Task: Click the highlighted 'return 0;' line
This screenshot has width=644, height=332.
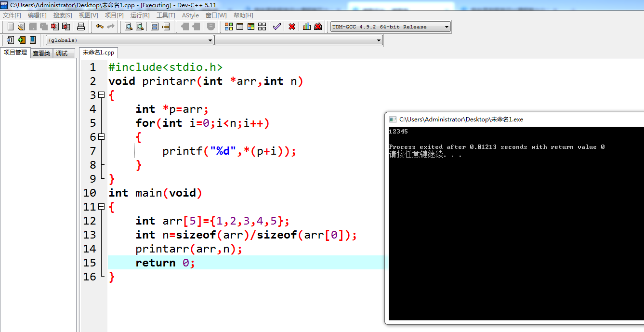Action: coord(165,263)
